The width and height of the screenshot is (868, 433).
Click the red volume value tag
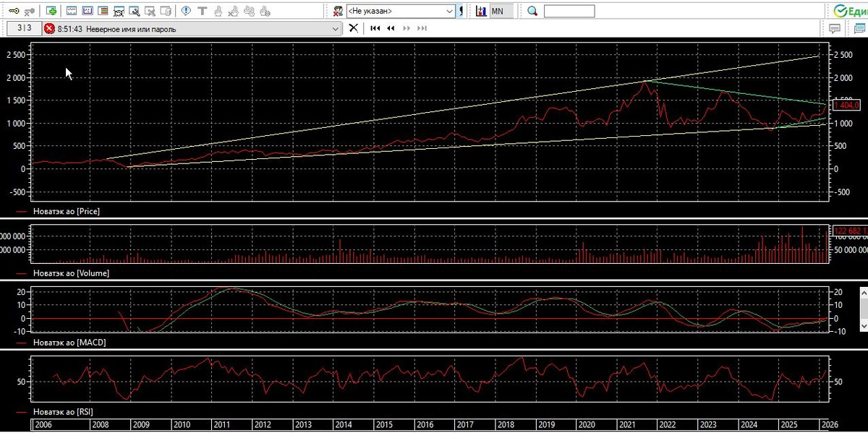(851, 231)
